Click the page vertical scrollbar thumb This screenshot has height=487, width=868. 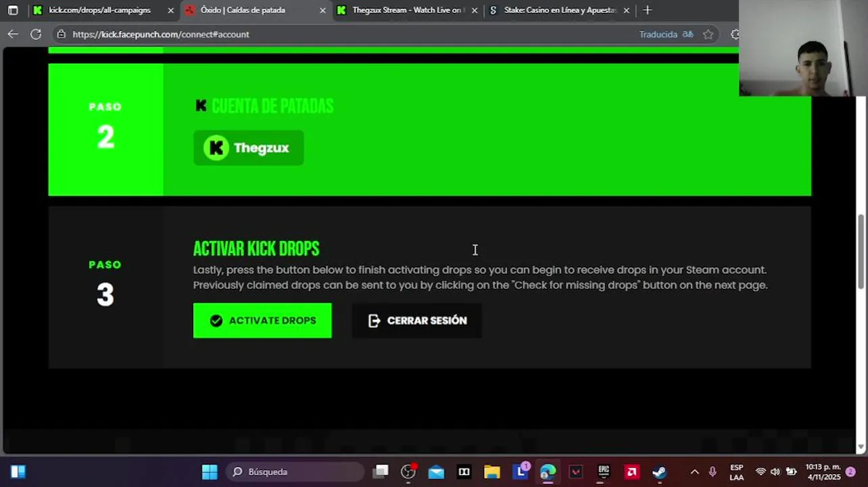point(861,250)
